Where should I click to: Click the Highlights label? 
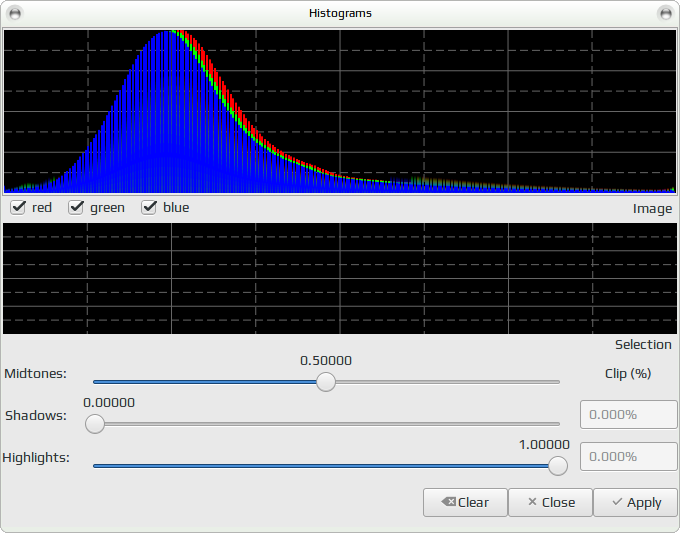(x=36, y=458)
